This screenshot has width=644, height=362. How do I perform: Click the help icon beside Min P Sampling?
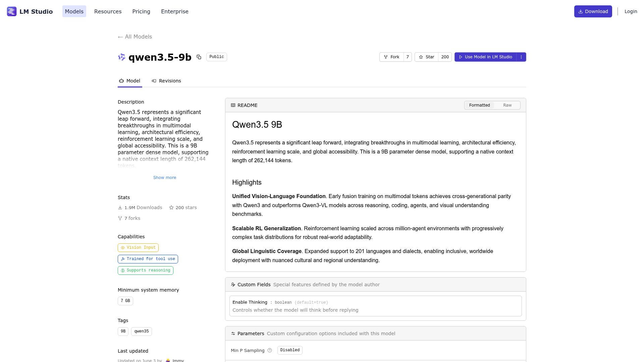270,350
